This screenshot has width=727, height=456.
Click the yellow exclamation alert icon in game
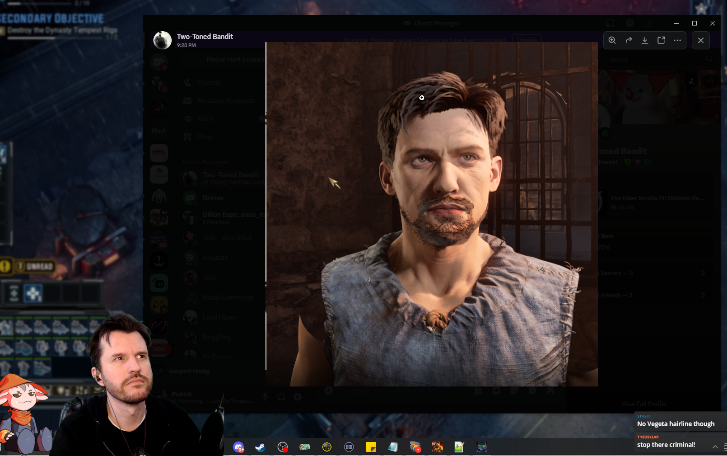point(5,266)
